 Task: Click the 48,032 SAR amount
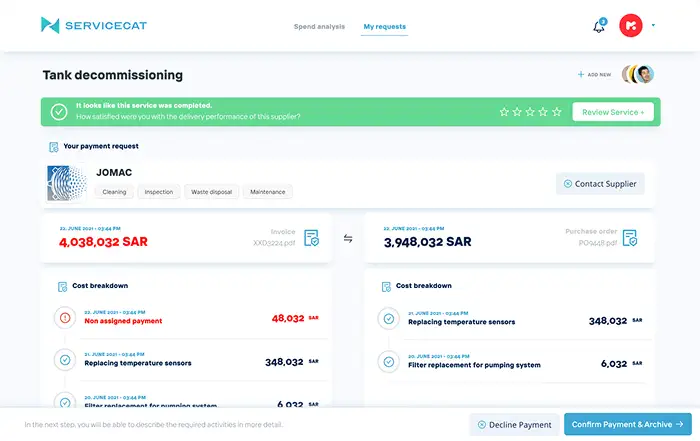point(295,318)
